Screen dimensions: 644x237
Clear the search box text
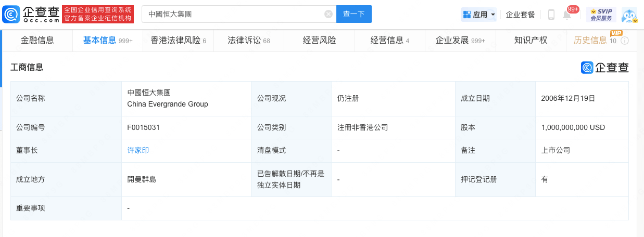pyautogui.click(x=329, y=14)
